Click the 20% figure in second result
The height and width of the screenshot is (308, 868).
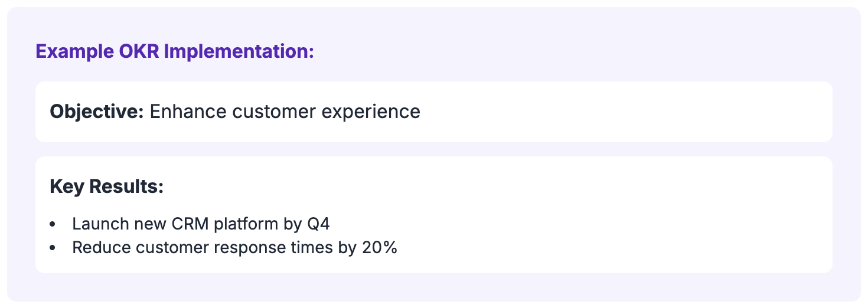tap(379, 248)
